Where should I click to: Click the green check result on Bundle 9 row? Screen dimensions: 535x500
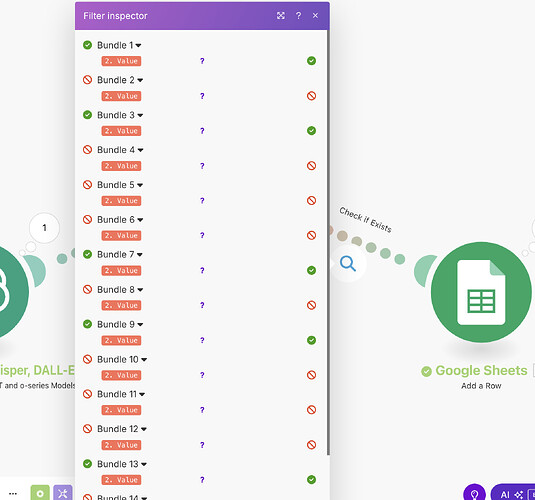point(311,340)
